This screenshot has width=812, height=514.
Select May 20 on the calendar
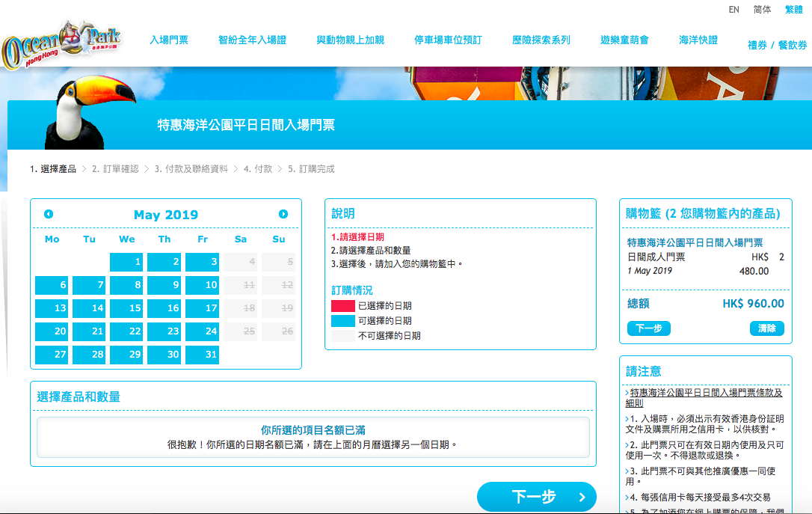[x=52, y=331]
